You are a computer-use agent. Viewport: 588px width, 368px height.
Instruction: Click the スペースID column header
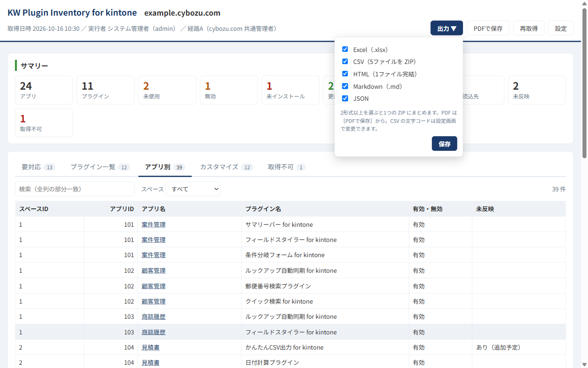pos(50,209)
